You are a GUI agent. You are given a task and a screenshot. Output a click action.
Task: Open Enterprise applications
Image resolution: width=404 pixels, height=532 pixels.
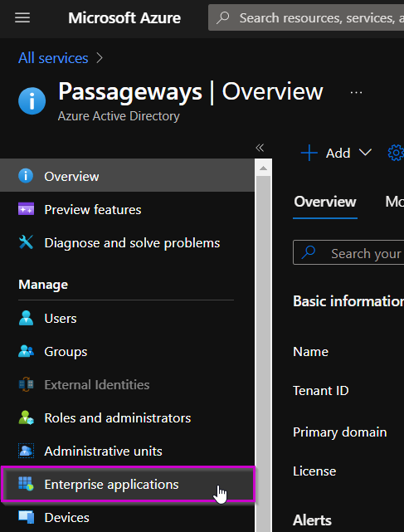tap(128, 484)
